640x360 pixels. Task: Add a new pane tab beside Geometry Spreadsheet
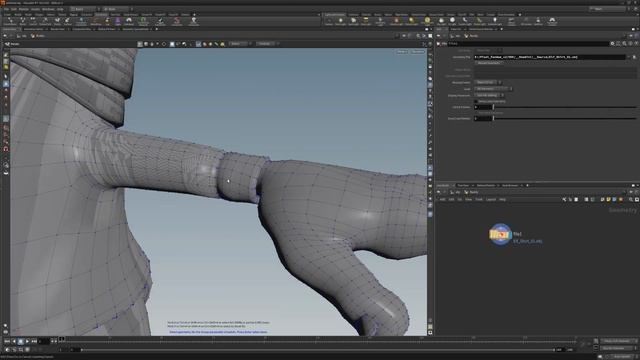(x=156, y=29)
